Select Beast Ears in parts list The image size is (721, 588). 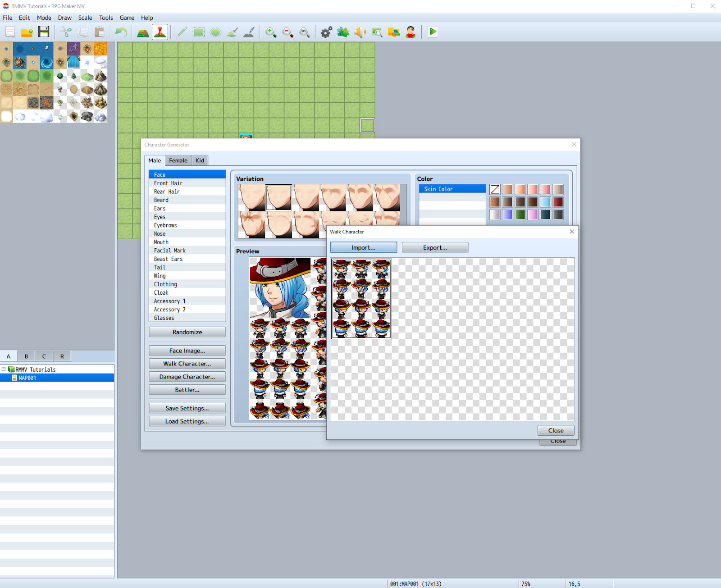[x=187, y=259]
